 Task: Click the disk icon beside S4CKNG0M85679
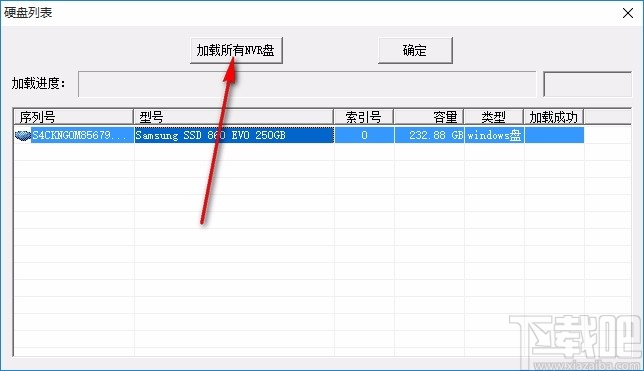pyautogui.click(x=23, y=135)
